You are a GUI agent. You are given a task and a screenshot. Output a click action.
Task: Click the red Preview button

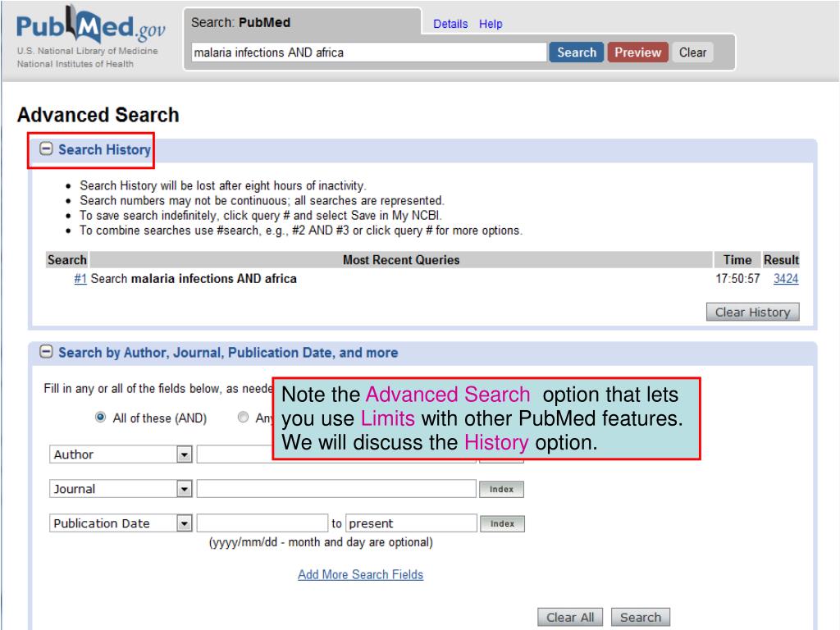coord(637,52)
